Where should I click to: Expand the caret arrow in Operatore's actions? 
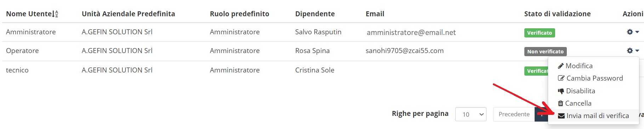pyautogui.click(x=637, y=51)
